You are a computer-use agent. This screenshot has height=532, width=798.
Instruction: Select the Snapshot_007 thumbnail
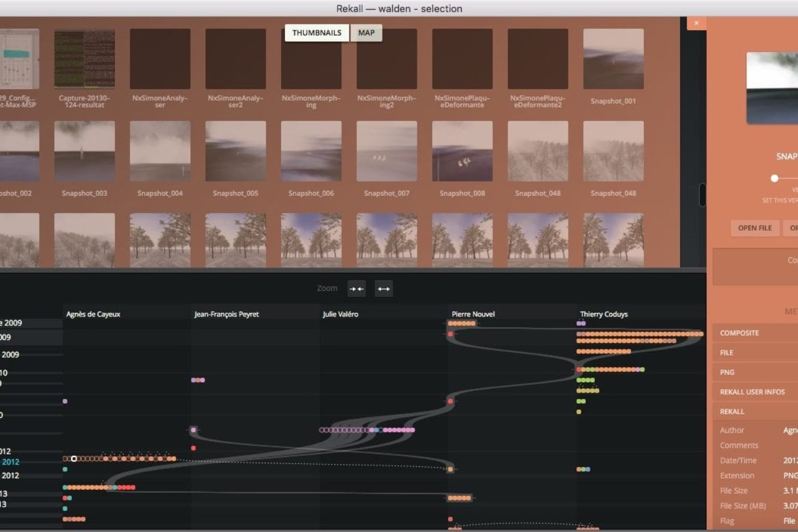point(387,152)
